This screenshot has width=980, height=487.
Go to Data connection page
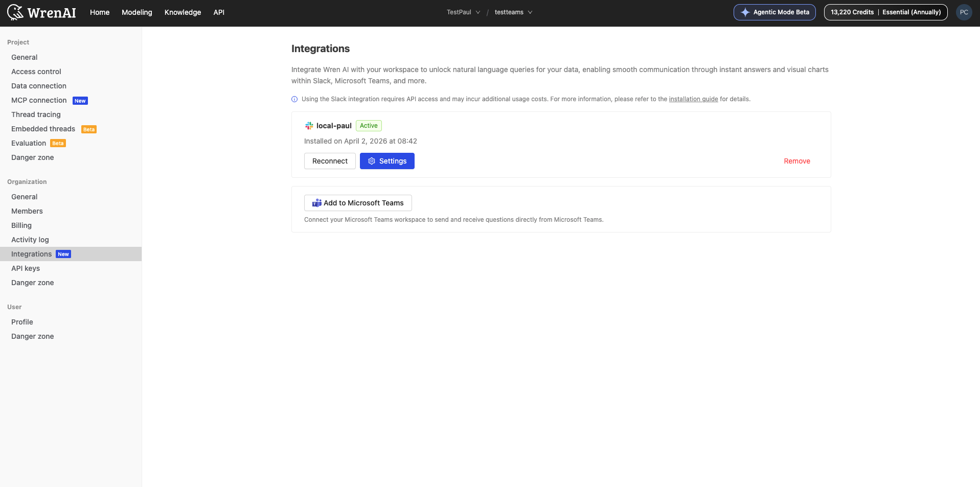(x=71, y=86)
